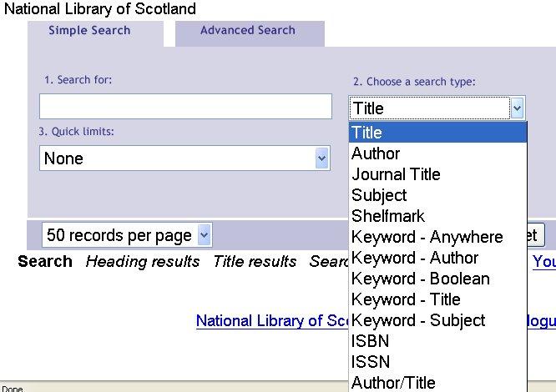Image resolution: width=556 pixels, height=392 pixels.
Task: Click the search type dropdown arrow
Action: pyautogui.click(x=517, y=108)
